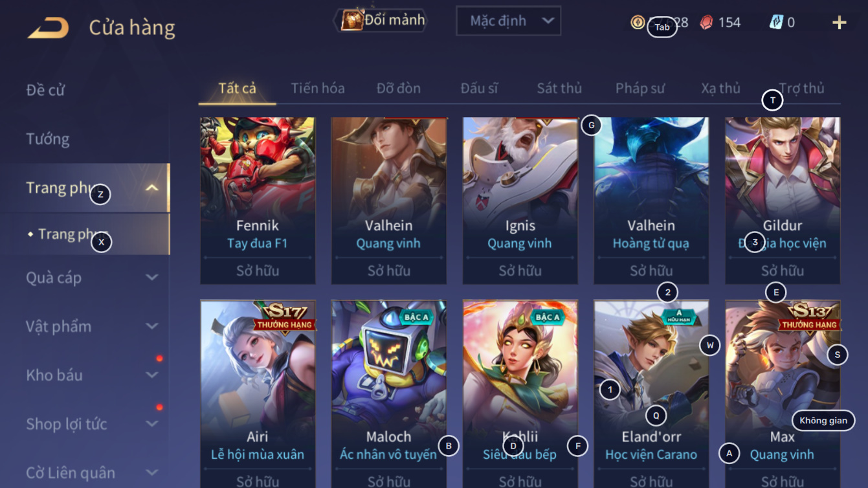Click the plus icon to add currency
Screen dimensions: 868x488
pos(839,23)
